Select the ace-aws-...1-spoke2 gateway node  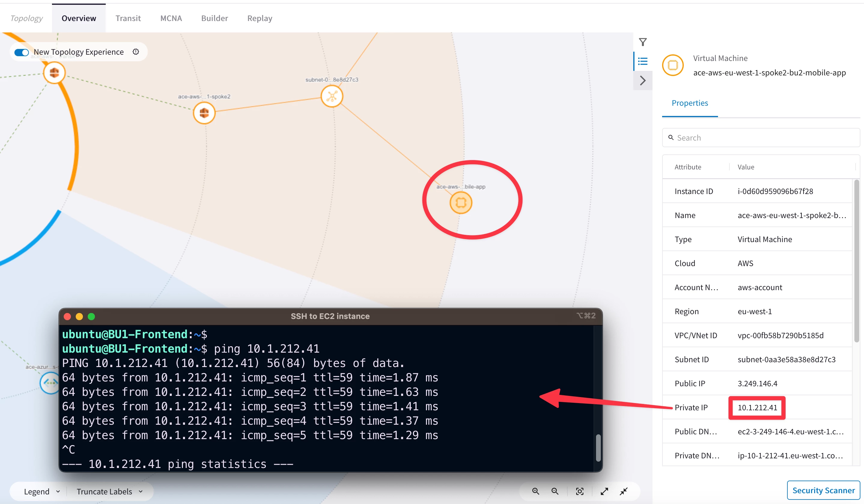204,112
